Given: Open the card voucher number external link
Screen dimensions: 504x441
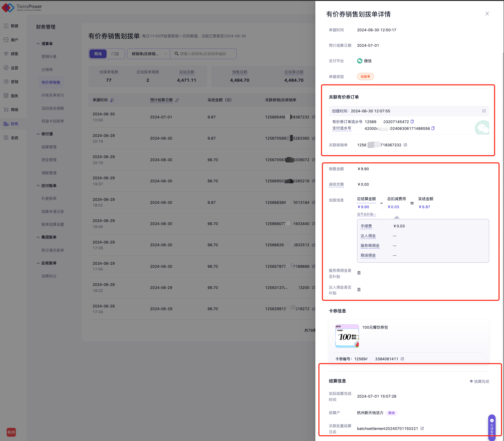Looking at the screenshot, I should pos(402,359).
